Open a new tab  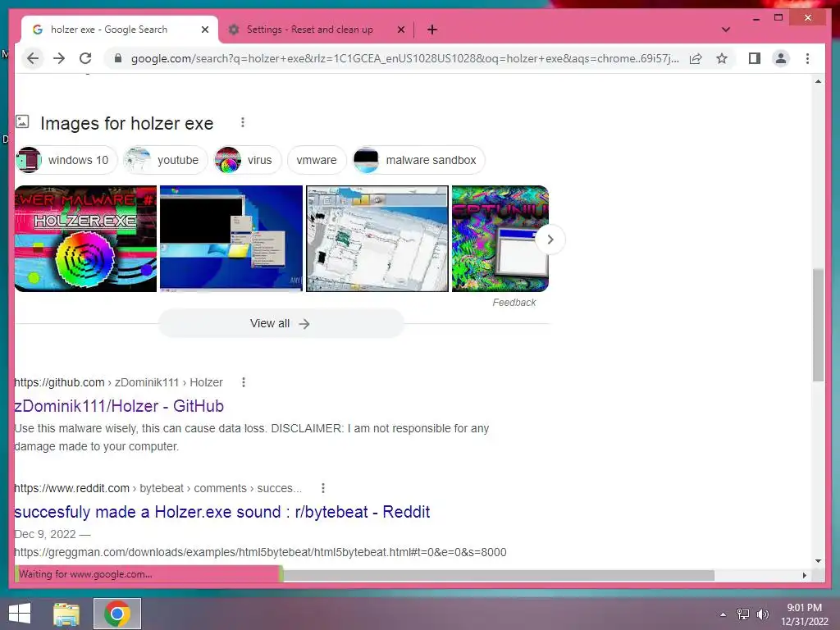point(432,30)
